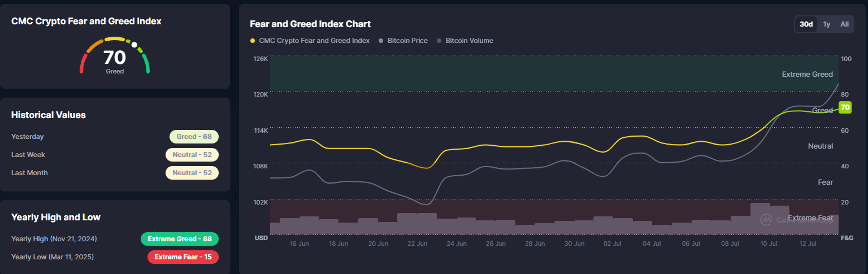This screenshot has height=274, width=868.
Task: Click the 120K price axis label
Action: click(261, 94)
